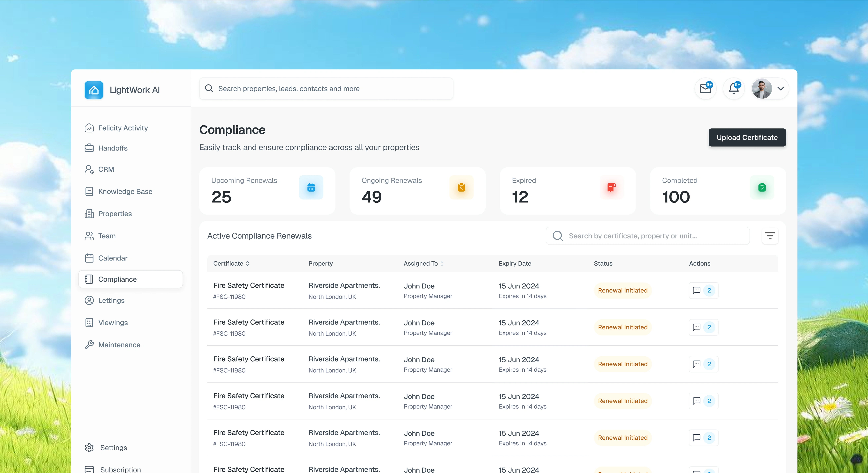Focus the global properties search field
This screenshot has height=473, width=868.
coord(326,89)
